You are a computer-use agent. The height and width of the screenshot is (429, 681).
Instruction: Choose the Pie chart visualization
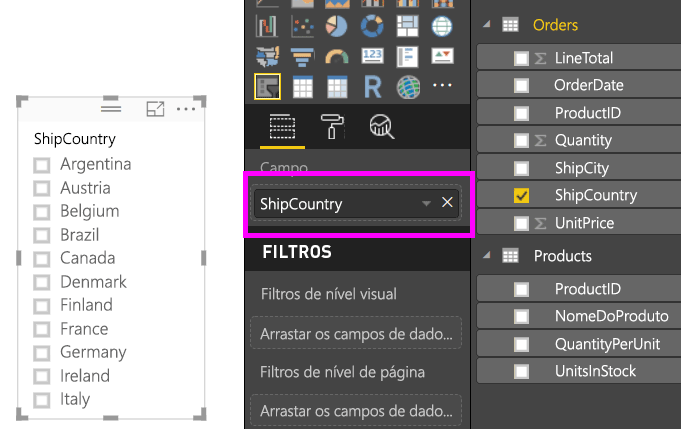(337, 26)
